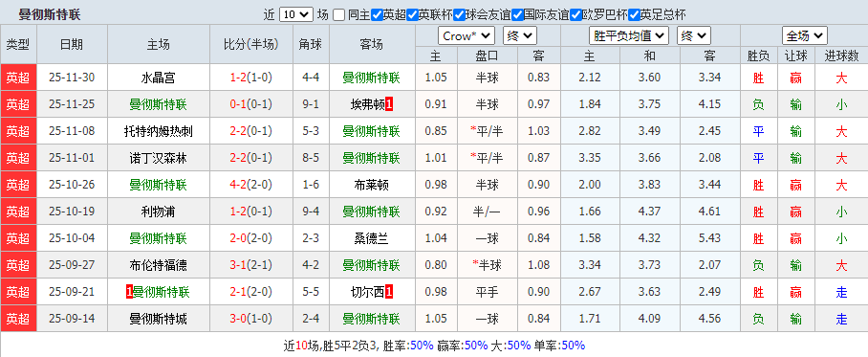Click red card badge before 曼彻斯特联 on 25-09-21
868x357 pixels.
[130, 292]
